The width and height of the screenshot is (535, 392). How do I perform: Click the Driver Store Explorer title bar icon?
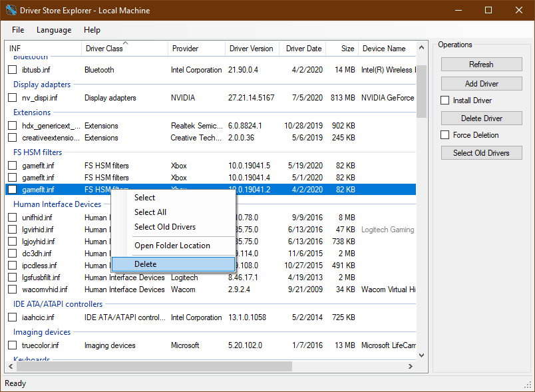pyautogui.click(x=9, y=10)
